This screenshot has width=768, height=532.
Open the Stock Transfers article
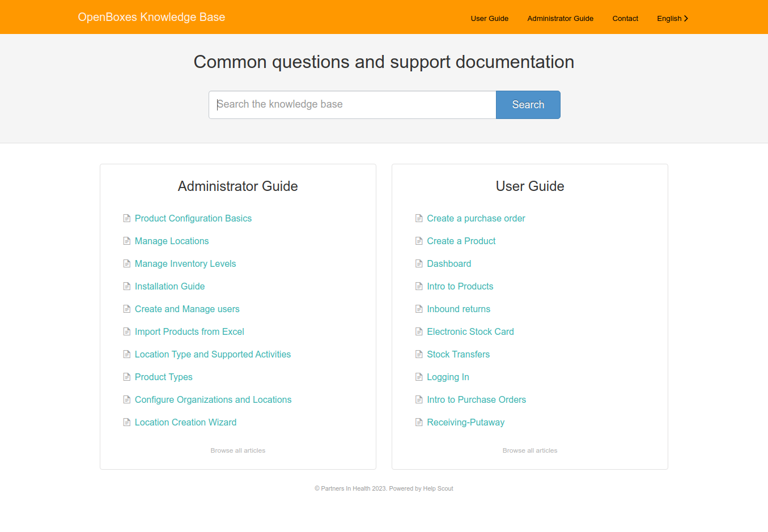coord(458,354)
